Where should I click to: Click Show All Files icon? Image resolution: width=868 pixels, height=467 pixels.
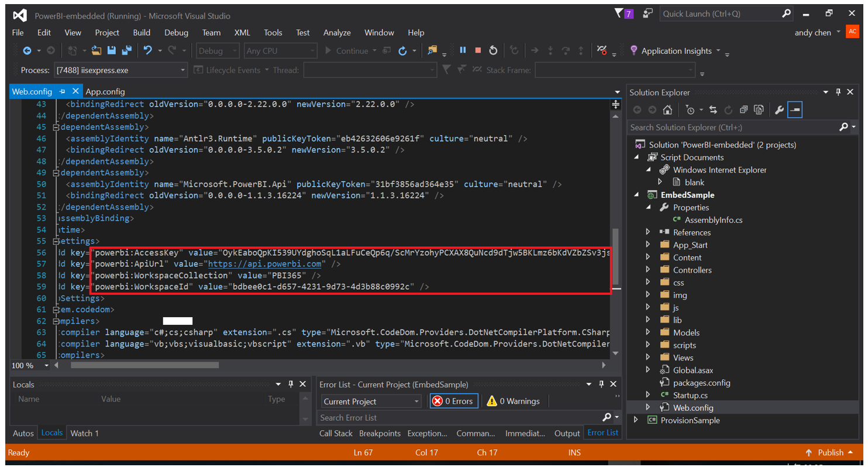[759, 109]
